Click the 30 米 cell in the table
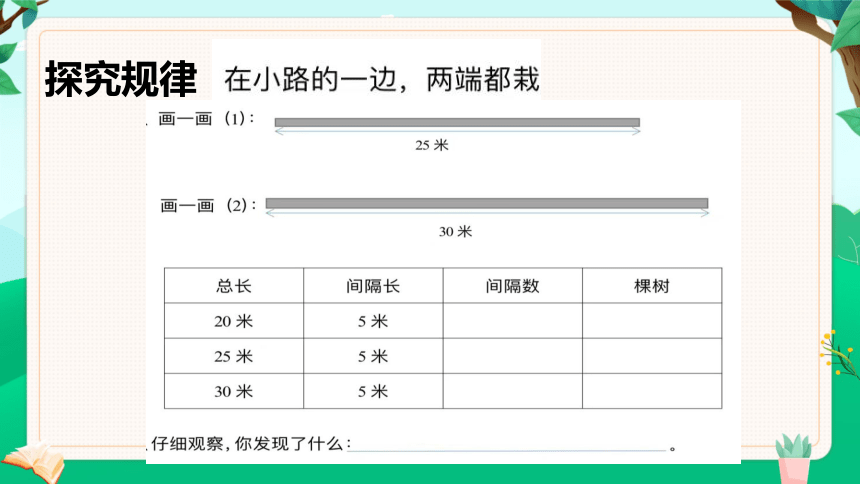This screenshot has height=484, width=860. [x=234, y=391]
